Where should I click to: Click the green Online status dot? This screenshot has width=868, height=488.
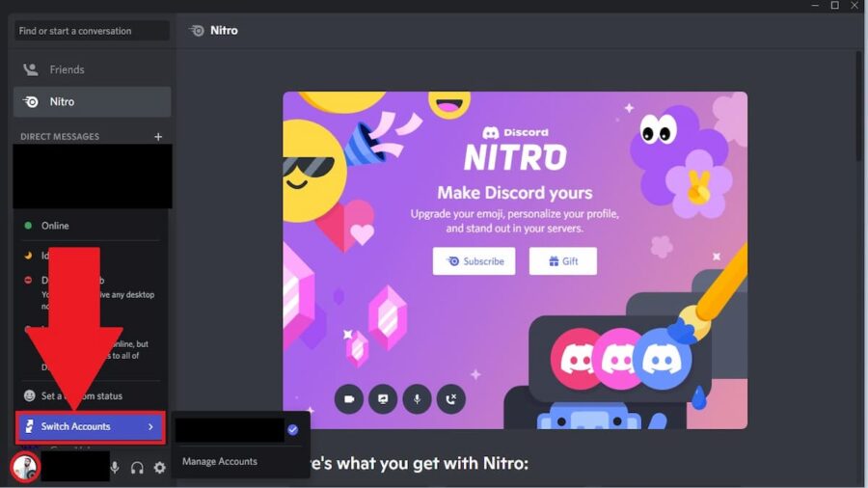pos(28,226)
